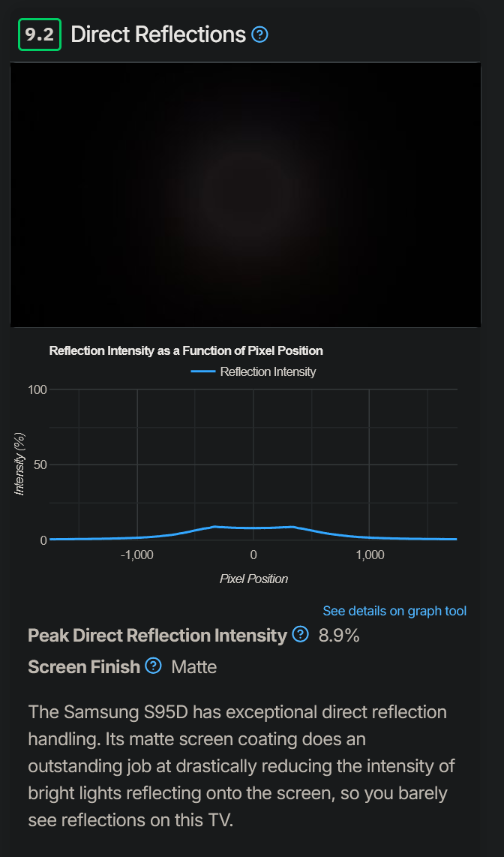Click the 9.2 score badge

point(38,35)
